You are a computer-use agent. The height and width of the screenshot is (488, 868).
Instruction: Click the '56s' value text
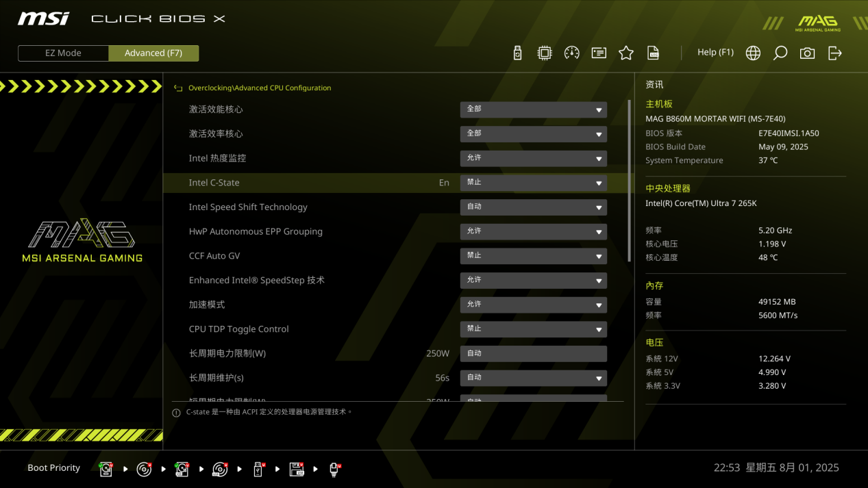(x=443, y=378)
